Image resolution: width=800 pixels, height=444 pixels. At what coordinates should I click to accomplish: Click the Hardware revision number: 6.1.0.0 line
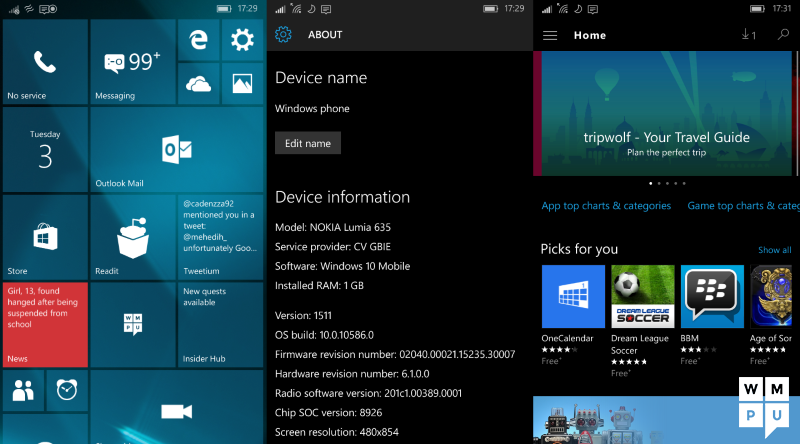pyautogui.click(x=352, y=374)
